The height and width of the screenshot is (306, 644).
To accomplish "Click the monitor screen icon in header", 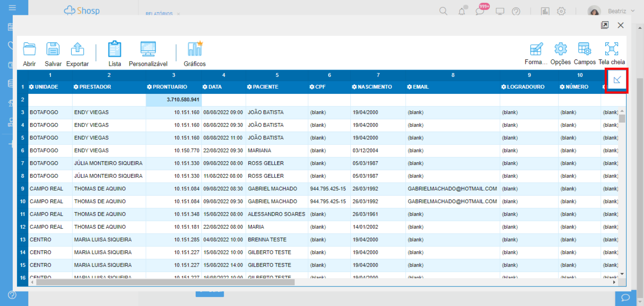I will (x=500, y=11).
